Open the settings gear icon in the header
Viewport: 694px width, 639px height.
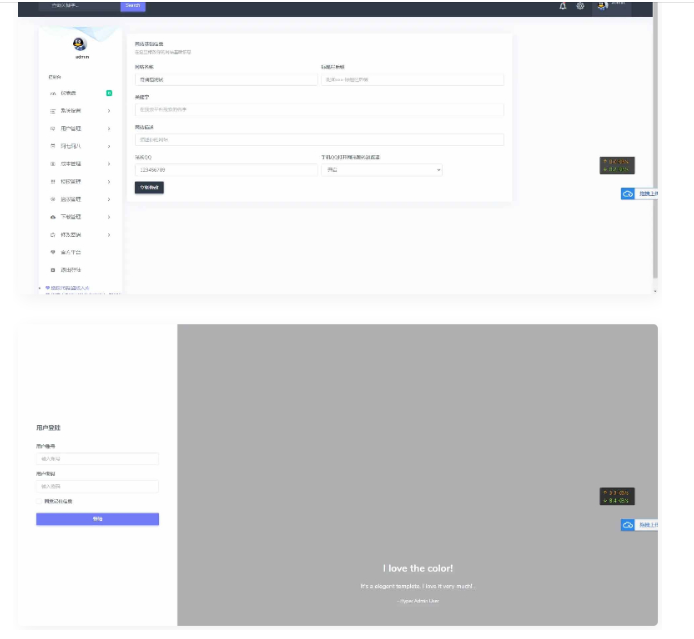coord(580,6)
